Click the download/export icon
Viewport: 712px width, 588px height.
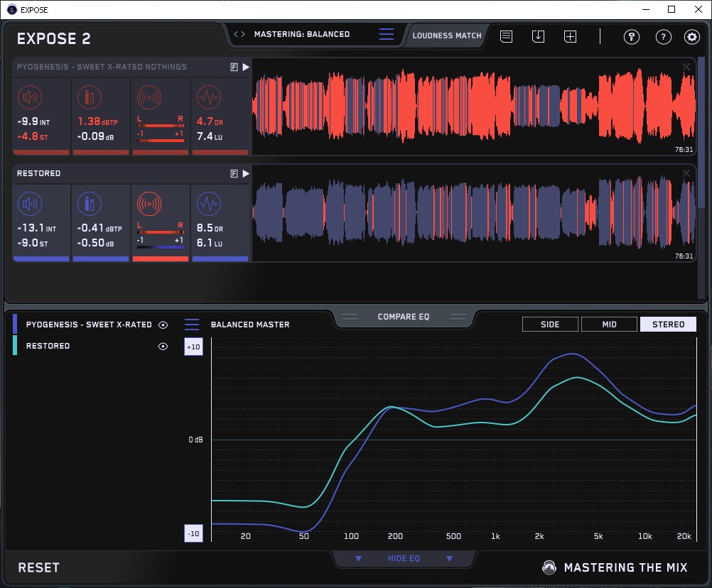(x=538, y=36)
